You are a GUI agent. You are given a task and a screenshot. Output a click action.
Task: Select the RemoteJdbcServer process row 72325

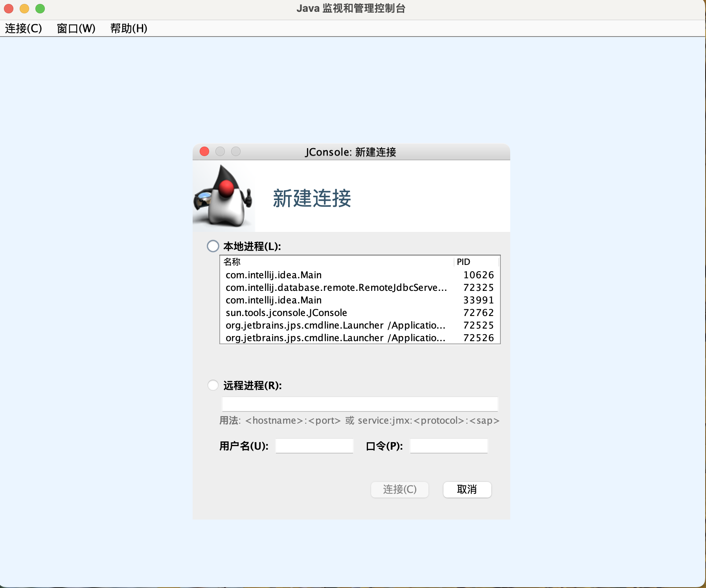pyautogui.click(x=360, y=287)
